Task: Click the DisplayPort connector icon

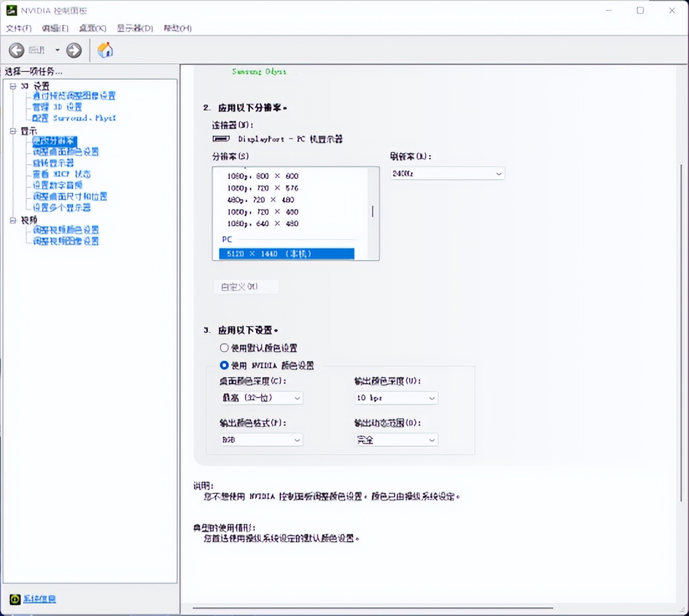Action: click(x=221, y=139)
